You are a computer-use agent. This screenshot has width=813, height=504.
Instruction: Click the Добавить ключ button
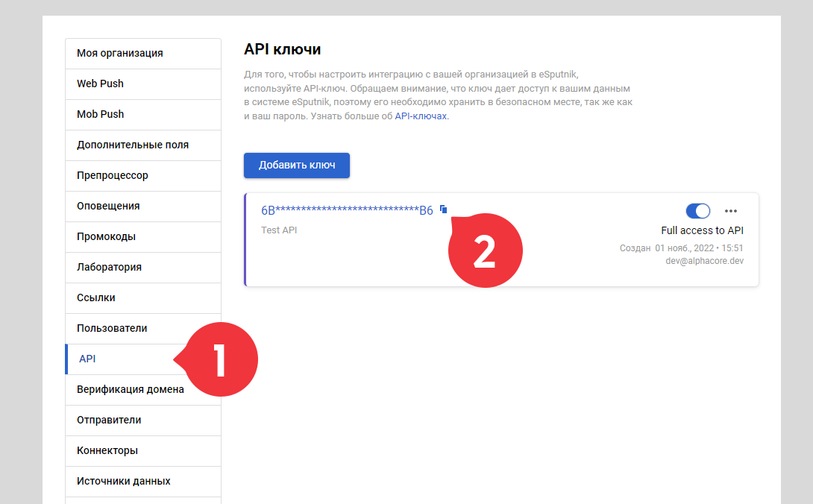pos(297,166)
